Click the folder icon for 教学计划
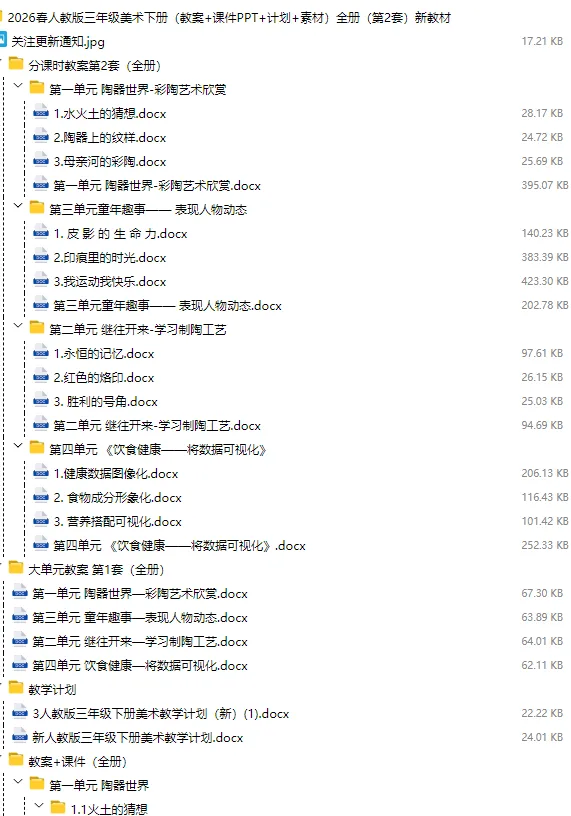Viewport: 571px width, 816px height. coord(16,688)
